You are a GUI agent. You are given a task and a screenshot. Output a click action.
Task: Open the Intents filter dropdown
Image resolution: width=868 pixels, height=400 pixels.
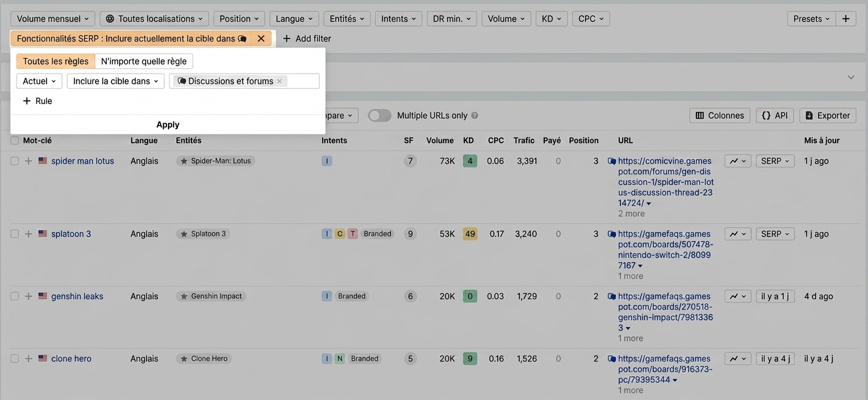point(399,19)
